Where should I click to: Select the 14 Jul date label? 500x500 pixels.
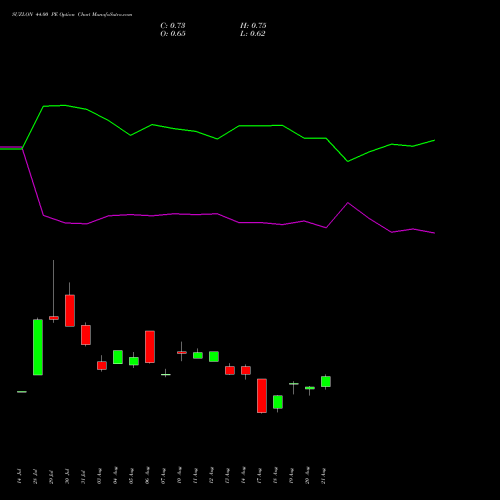tap(19, 476)
